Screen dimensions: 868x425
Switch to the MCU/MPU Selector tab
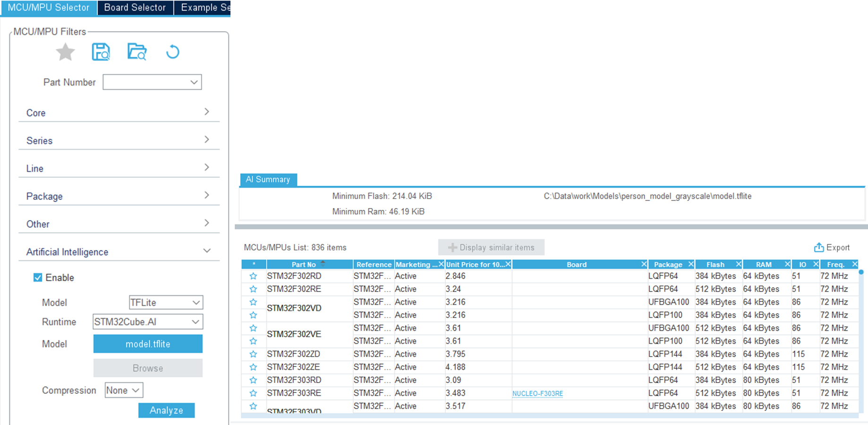[x=49, y=8]
